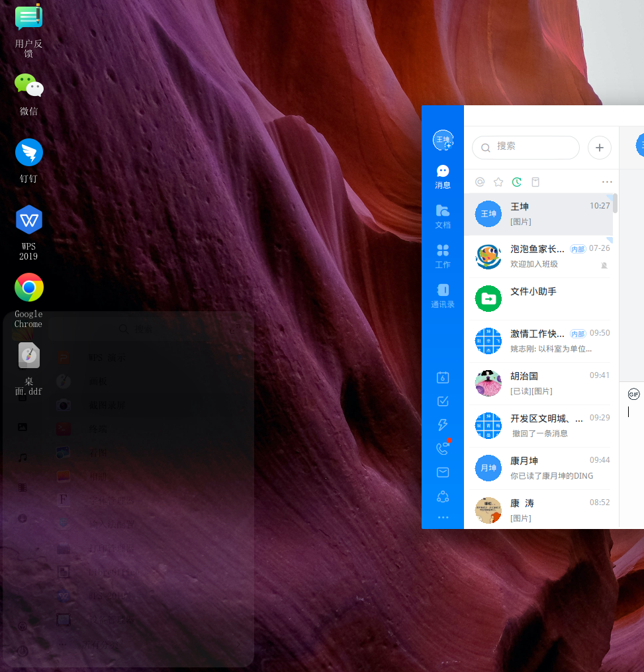Open the calendar icon in DingTalk sidebar
Viewport: 644px width, 672px height.
pyautogui.click(x=443, y=377)
